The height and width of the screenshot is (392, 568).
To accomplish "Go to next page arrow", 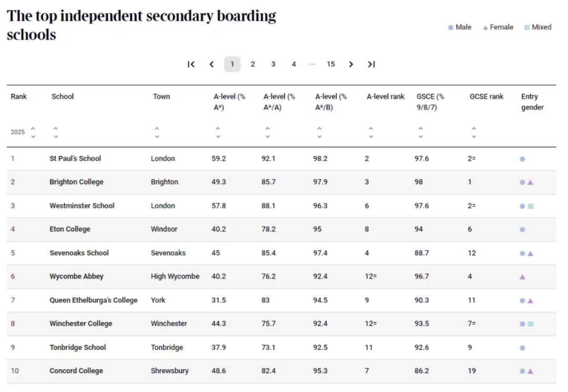I will pyautogui.click(x=351, y=64).
